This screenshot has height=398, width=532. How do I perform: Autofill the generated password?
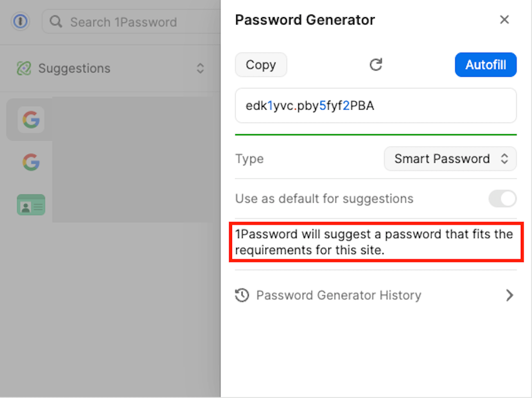485,64
